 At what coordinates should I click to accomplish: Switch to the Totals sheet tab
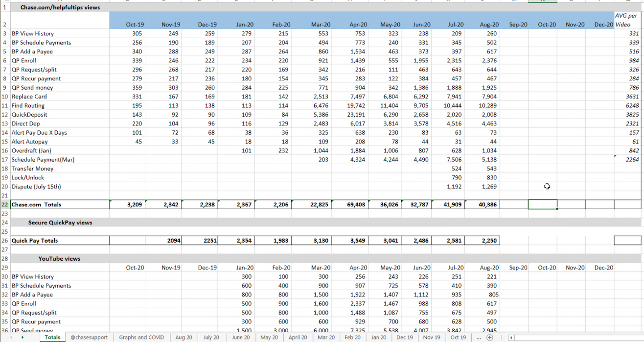point(52,337)
